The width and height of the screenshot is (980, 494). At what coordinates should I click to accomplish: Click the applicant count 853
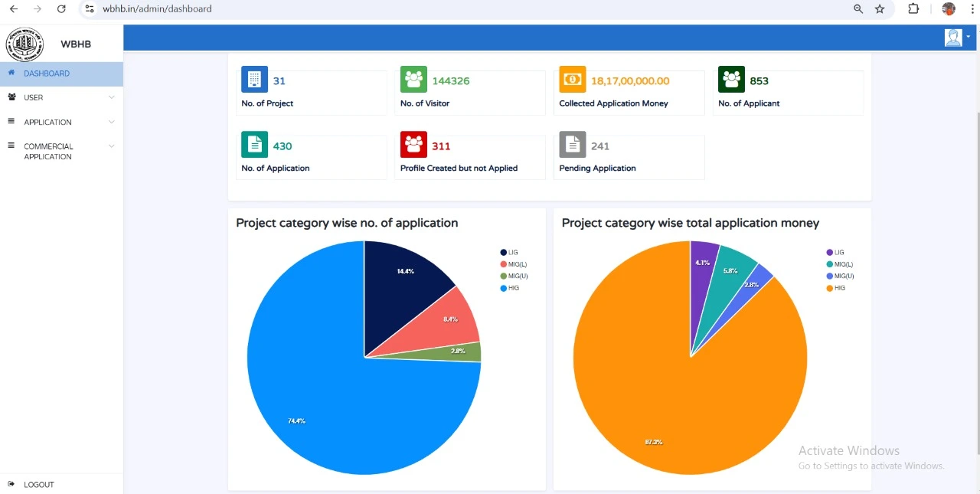759,80
